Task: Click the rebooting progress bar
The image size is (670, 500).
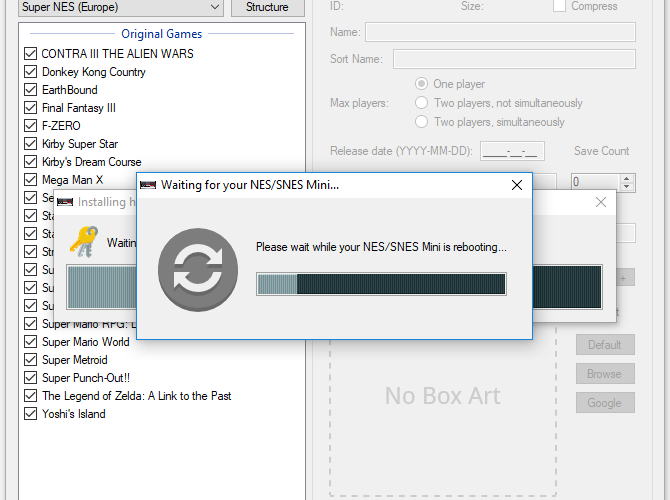Action: [381, 284]
